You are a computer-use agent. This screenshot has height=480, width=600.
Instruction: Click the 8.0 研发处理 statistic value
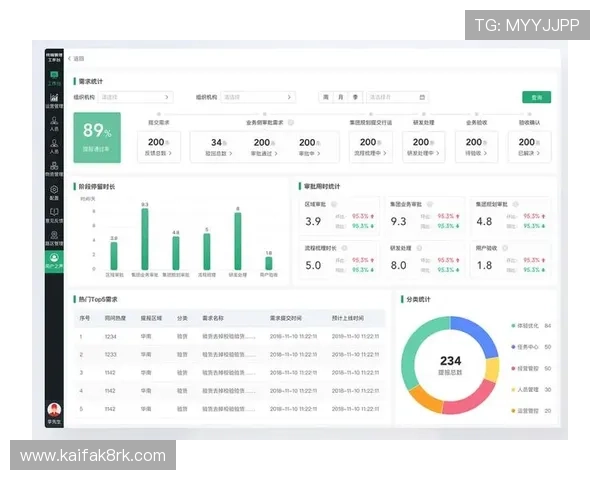pos(398,265)
